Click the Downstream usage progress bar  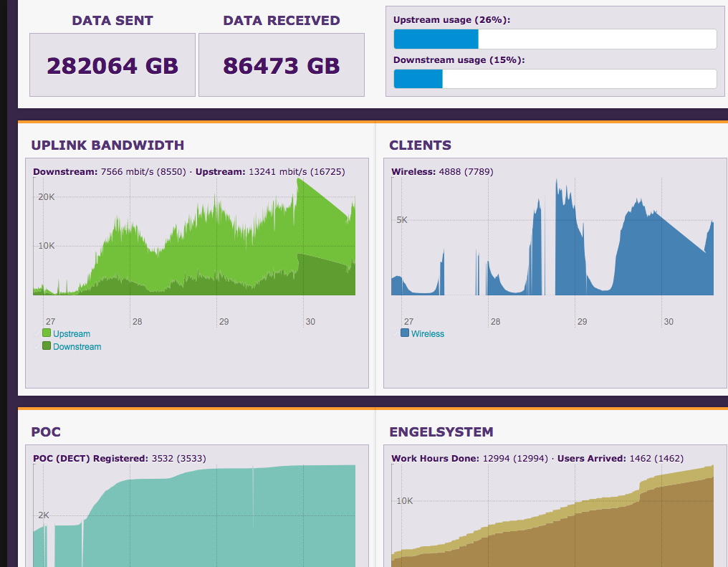(x=555, y=79)
